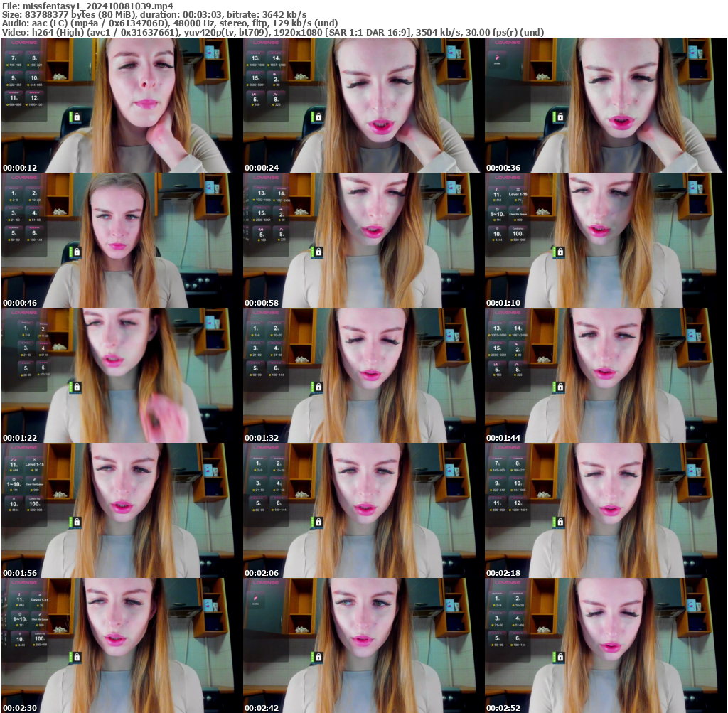This screenshot has height=713, width=728.
Task: Click the 00:00:12 timestamp label
Action: (20, 167)
